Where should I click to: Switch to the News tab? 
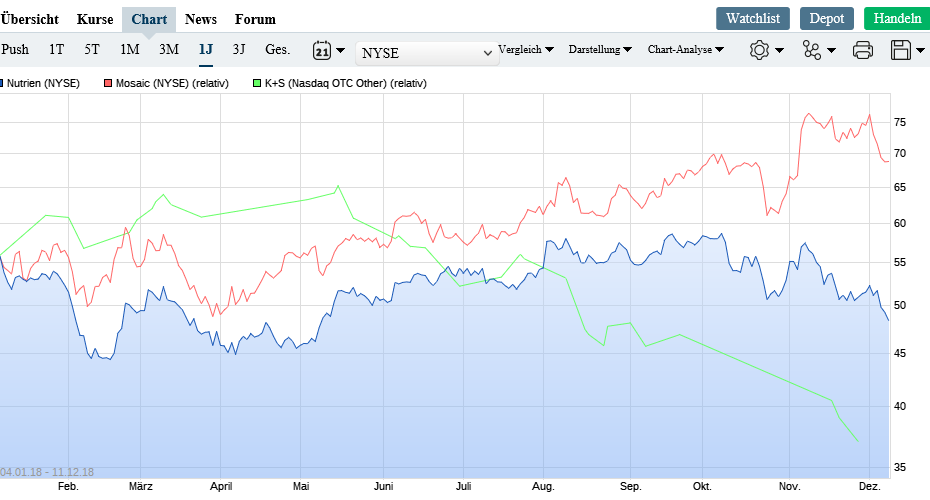pyautogui.click(x=201, y=20)
